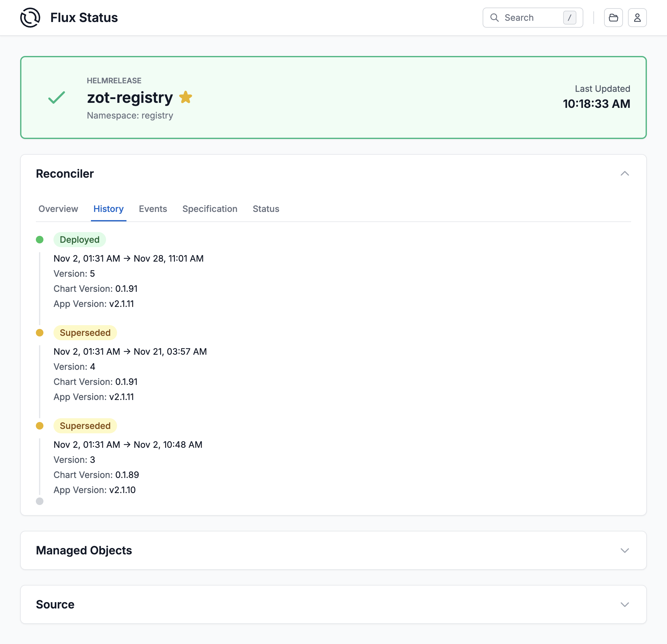Screen dimensions: 667x644
Task: Collapse the Reconciler panel chevron
Action: coord(624,174)
